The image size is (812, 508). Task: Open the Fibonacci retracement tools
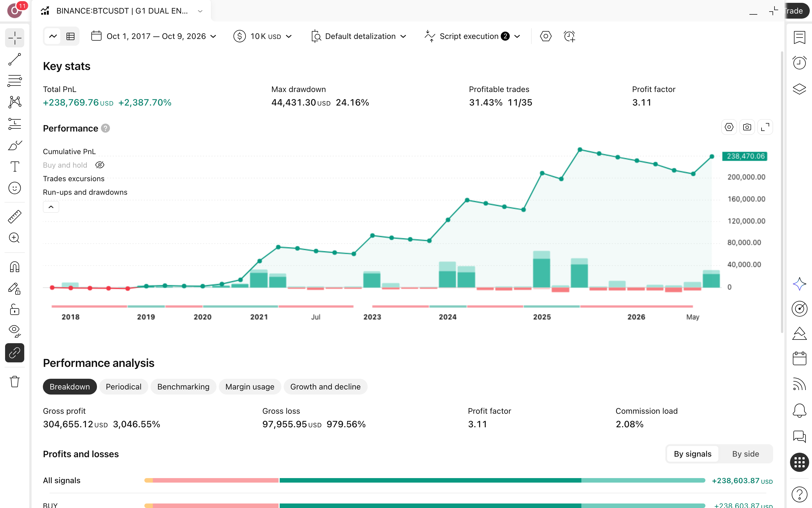[15, 81]
